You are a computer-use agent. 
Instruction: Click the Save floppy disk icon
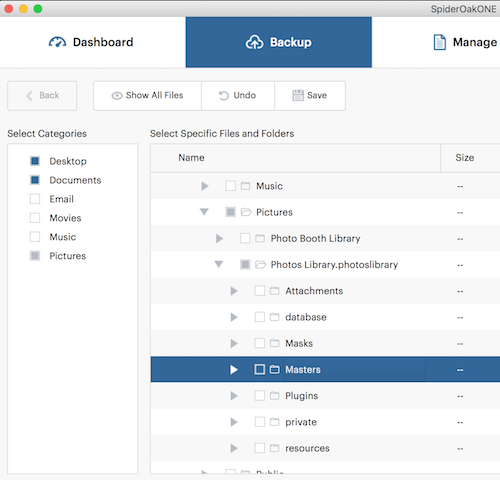coord(298,95)
